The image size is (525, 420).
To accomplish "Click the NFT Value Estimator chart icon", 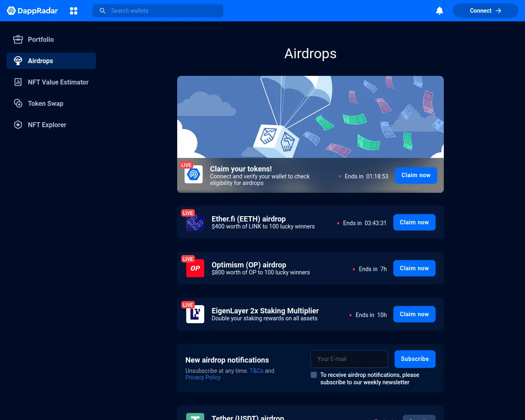I will 18,82.
